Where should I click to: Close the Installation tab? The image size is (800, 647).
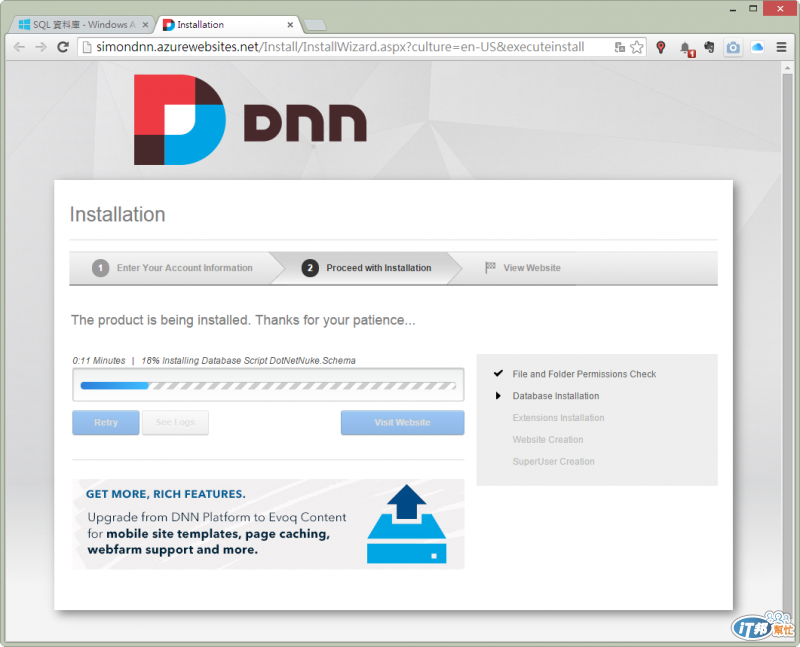click(290, 24)
